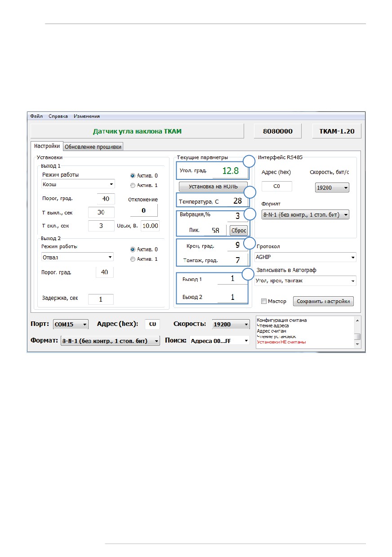Click the Угол, град. value 12.8
Screen dimensions: 392x557
(231, 171)
